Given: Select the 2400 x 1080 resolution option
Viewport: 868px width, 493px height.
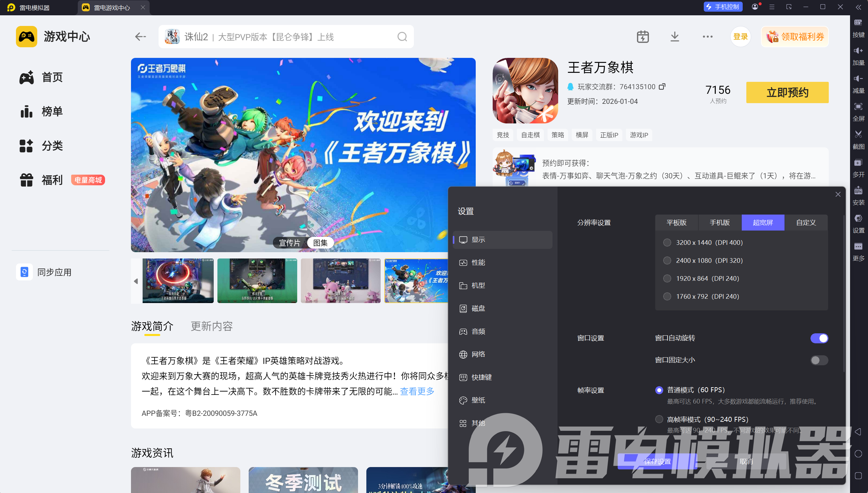Looking at the screenshot, I should tap(667, 260).
